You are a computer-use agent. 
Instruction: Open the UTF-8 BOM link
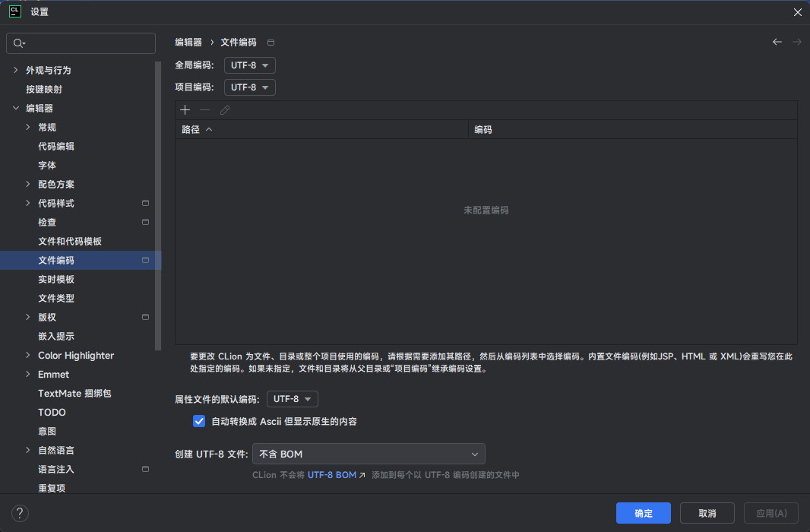(332, 474)
